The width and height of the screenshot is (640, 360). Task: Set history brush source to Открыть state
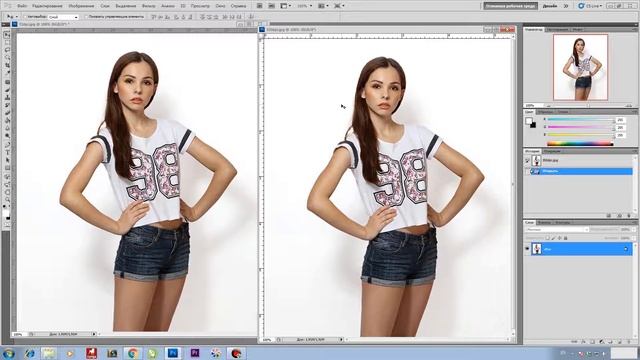click(527, 171)
